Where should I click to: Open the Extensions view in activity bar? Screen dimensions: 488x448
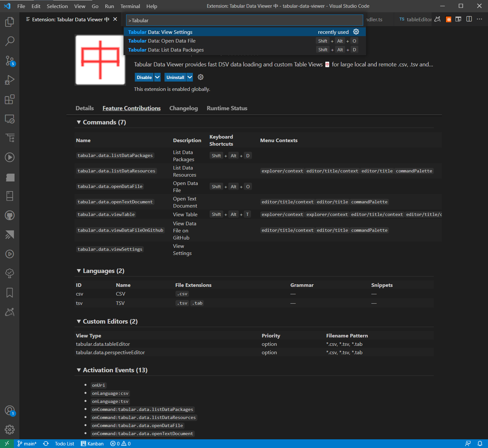coord(10,99)
